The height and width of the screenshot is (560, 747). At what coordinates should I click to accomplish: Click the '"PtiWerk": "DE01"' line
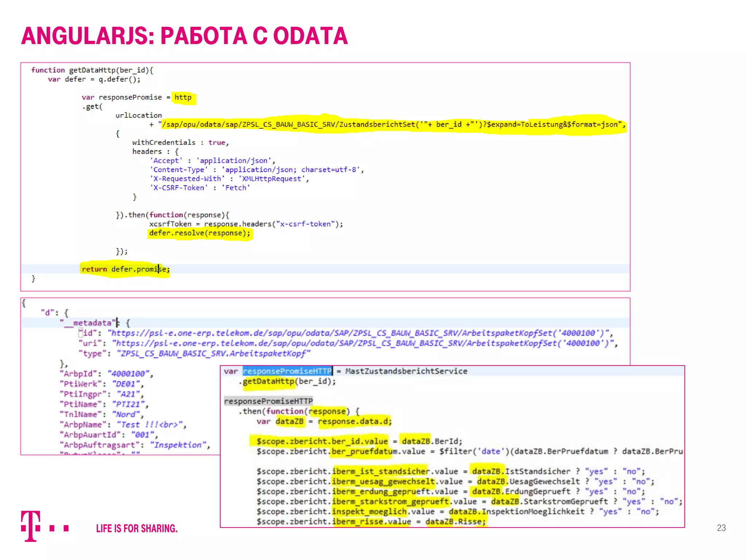coord(102,384)
